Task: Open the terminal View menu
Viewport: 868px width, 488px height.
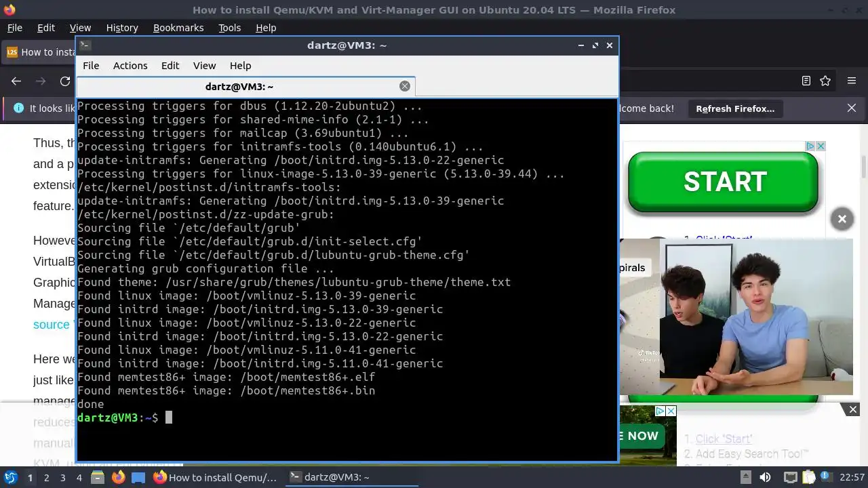Action: (204, 66)
